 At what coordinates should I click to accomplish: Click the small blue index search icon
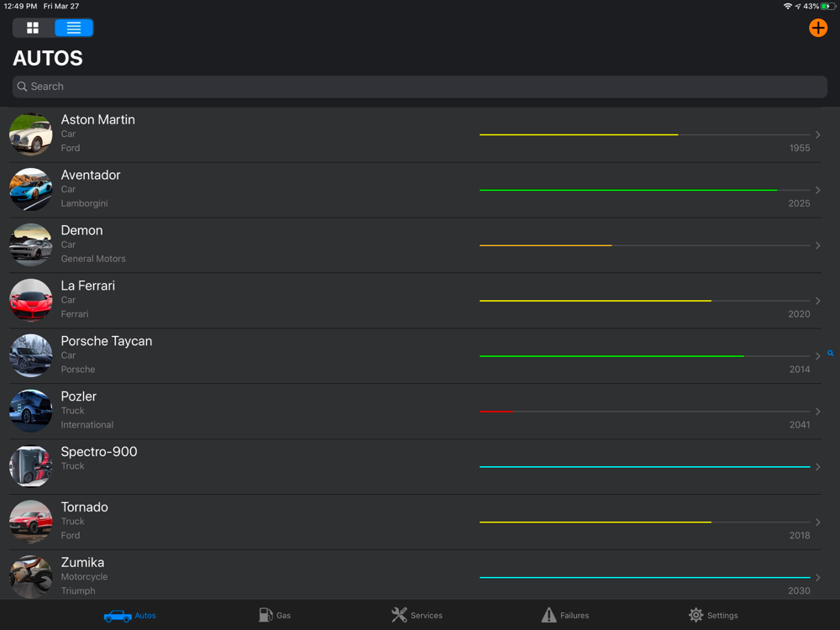tap(831, 353)
